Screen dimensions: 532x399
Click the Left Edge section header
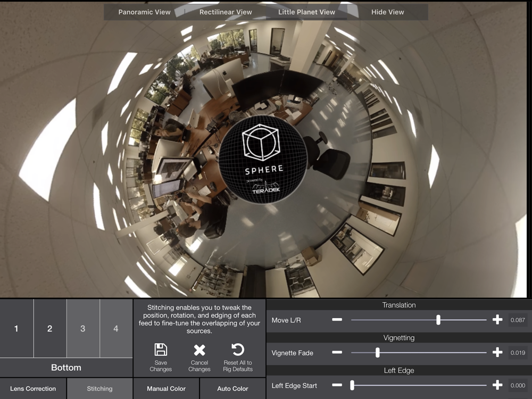pos(399,370)
